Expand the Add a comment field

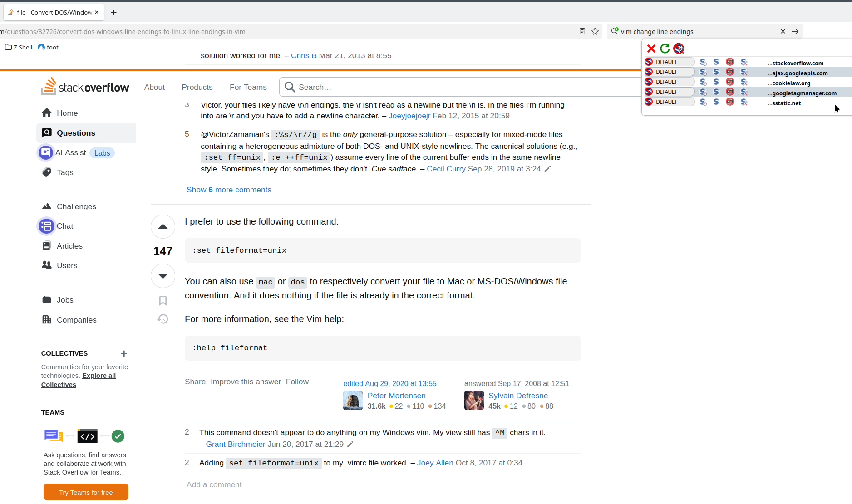pyautogui.click(x=214, y=484)
